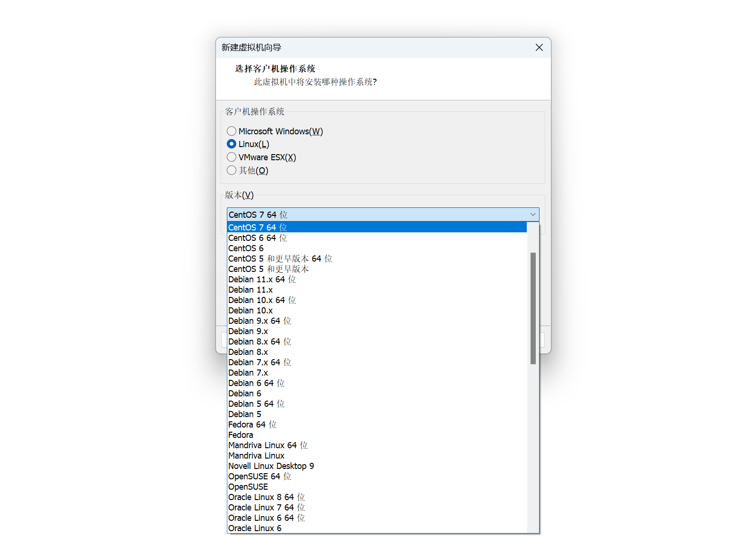This screenshot has width=756, height=542.
Task: Pick the highlighted CentOS 7 64 位 entry
Action: pyautogui.click(x=377, y=227)
